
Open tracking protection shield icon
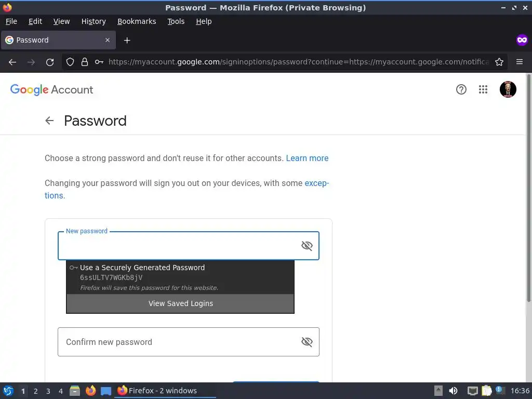pyautogui.click(x=70, y=62)
